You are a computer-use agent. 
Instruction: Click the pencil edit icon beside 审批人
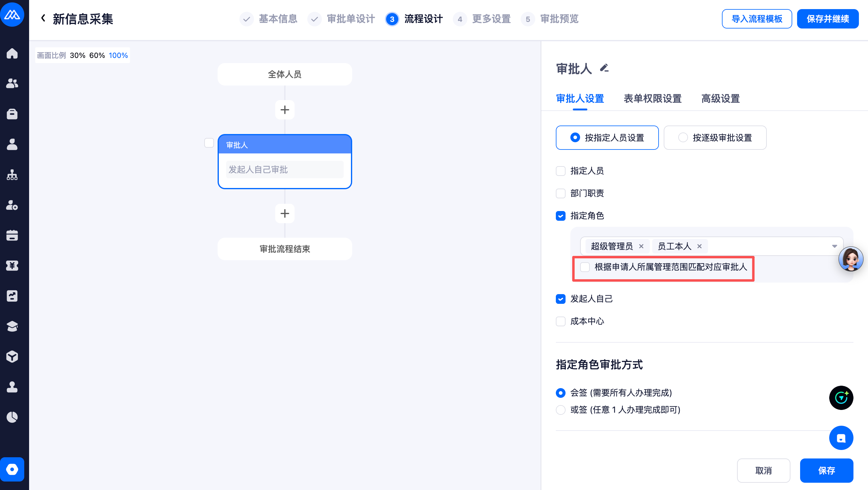click(604, 68)
